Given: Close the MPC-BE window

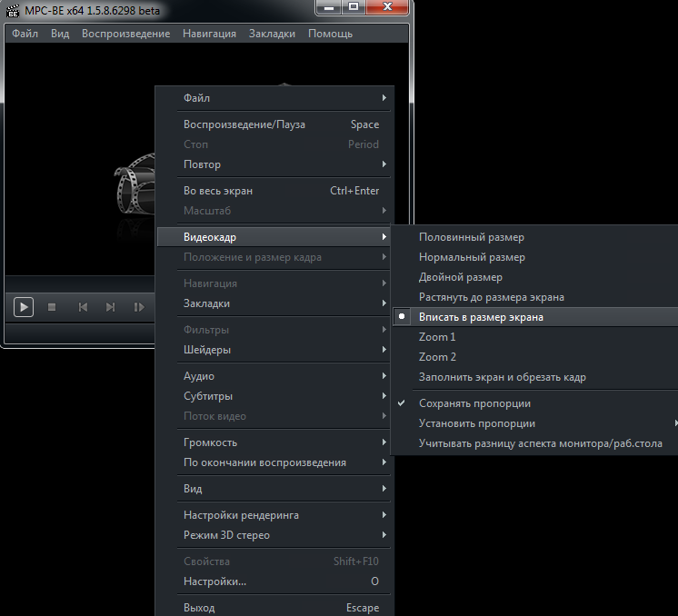Looking at the screenshot, I should point(387,7).
